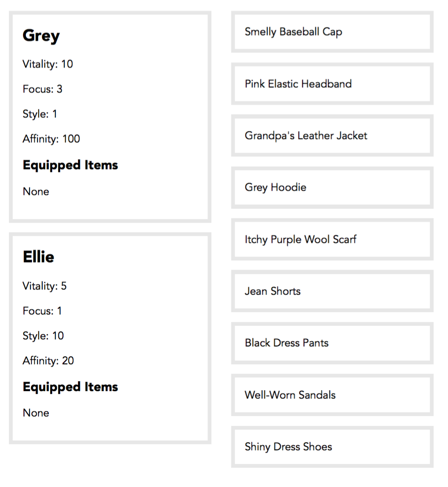Click Grey's Style: 1 stat
This screenshot has width=448, height=487.
pyautogui.click(x=40, y=114)
